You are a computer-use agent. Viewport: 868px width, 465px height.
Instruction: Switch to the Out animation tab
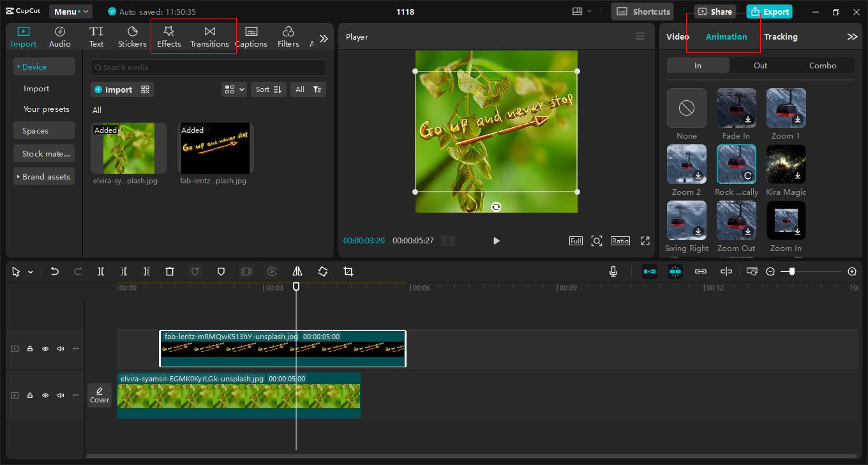click(760, 65)
